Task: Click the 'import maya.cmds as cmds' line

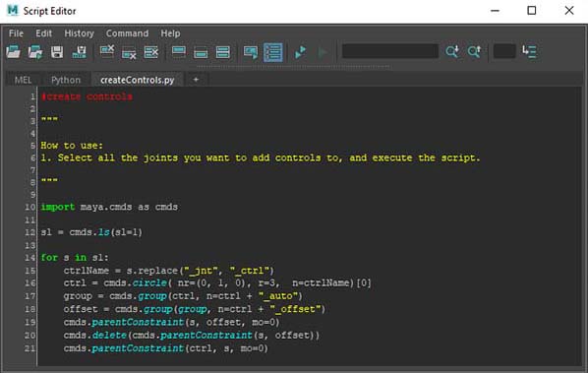Action: 109,207
